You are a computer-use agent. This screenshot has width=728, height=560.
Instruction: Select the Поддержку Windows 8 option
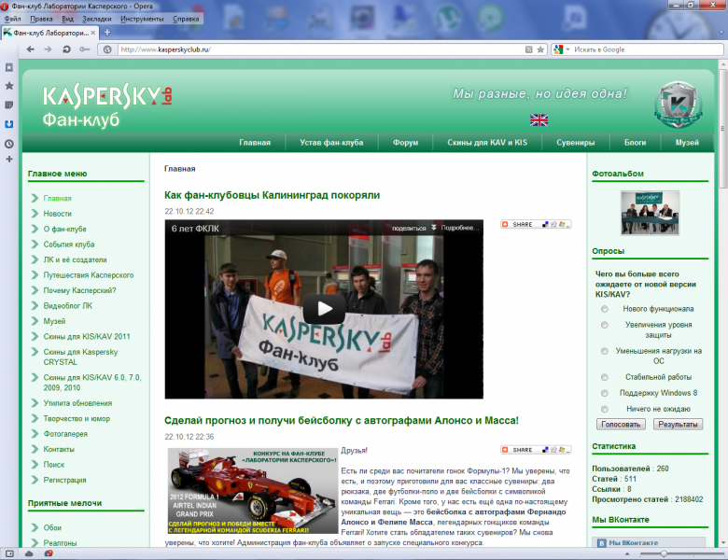coord(605,393)
